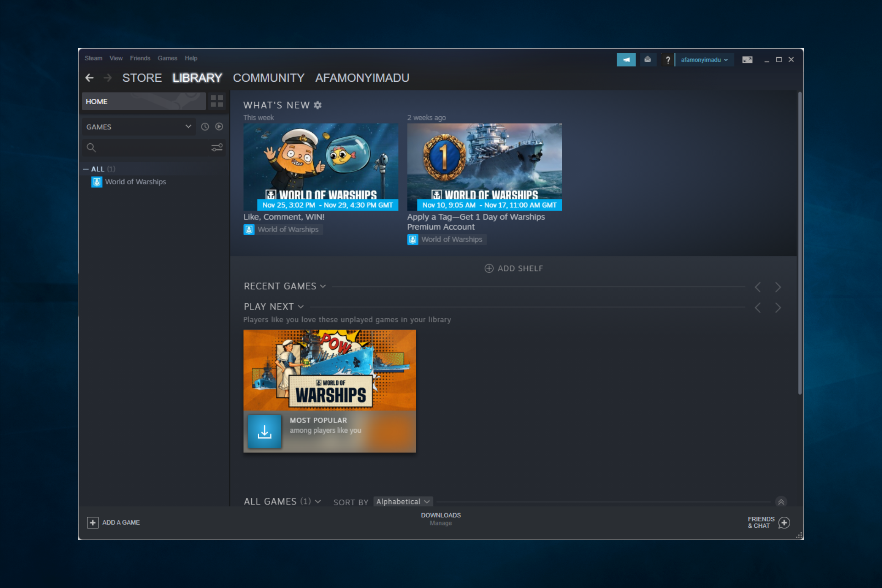Switch to collections grid view icon
Viewport: 882px width, 588px height.
217,101
